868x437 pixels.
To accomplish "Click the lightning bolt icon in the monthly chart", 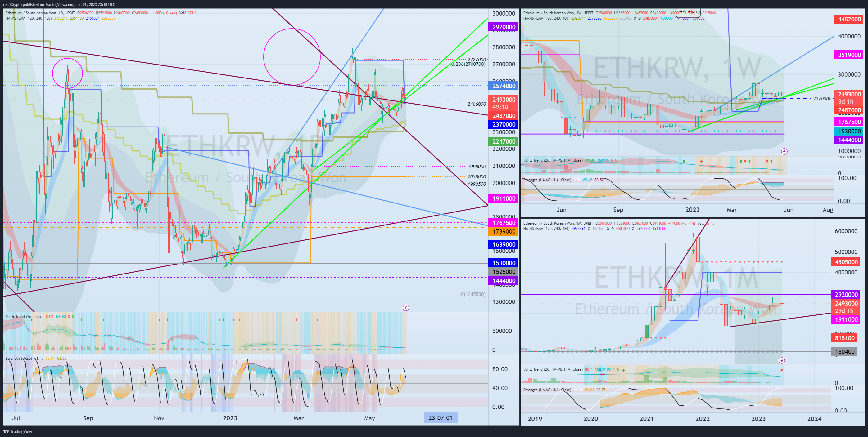I will tap(782, 361).
